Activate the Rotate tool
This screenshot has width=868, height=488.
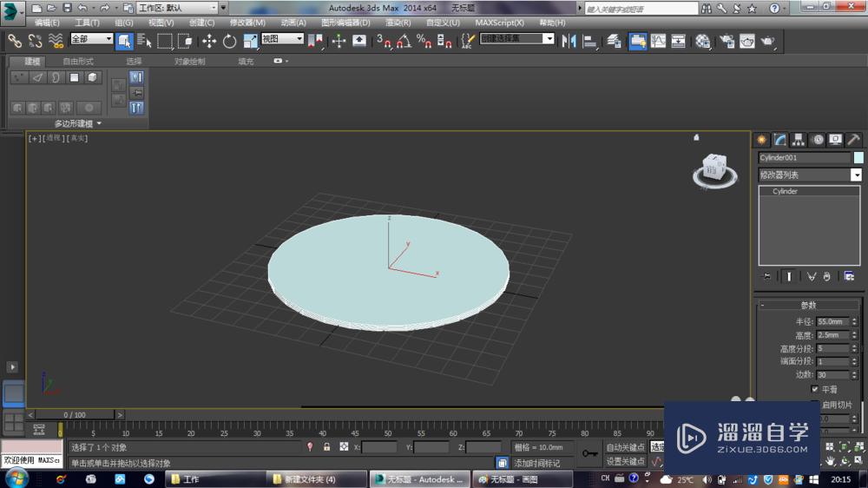click(x=229, y=41)
